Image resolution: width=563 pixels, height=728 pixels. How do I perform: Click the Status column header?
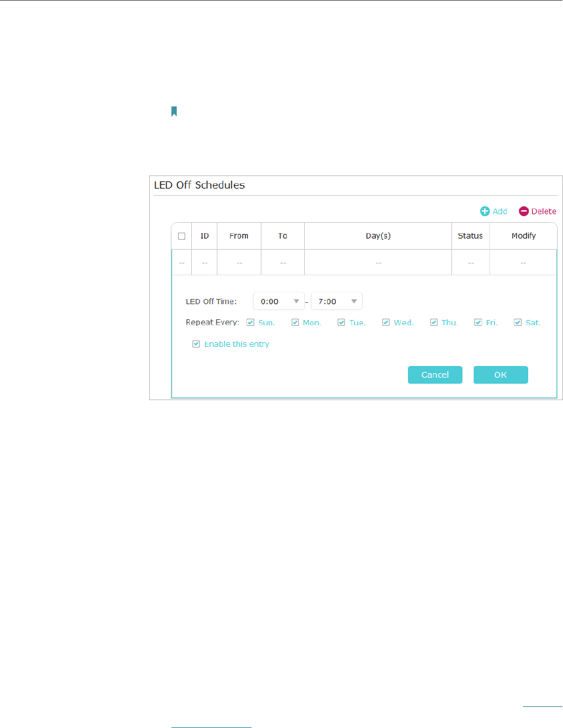click(470, 236)
